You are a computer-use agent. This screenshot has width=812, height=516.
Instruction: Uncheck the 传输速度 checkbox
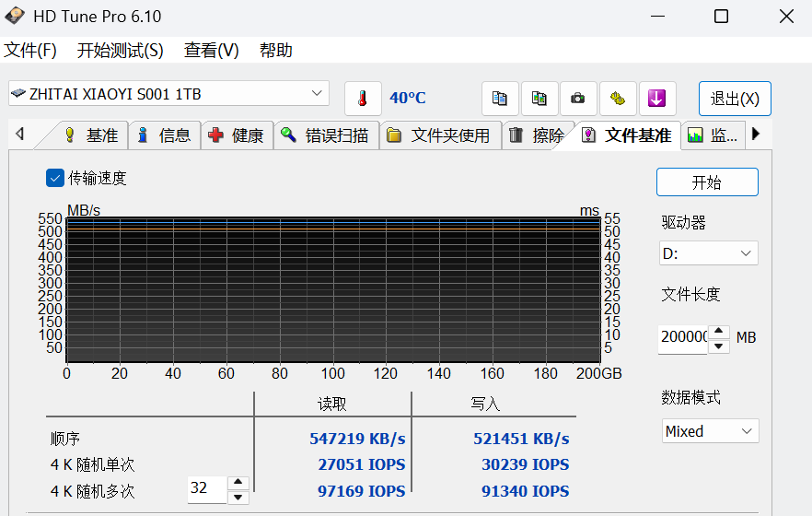(55, 178)
